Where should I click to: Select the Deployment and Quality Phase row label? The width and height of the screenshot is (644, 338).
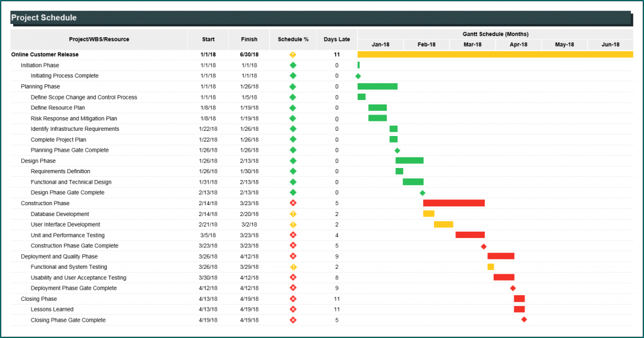pyautogui.click(x=59, y=256)
